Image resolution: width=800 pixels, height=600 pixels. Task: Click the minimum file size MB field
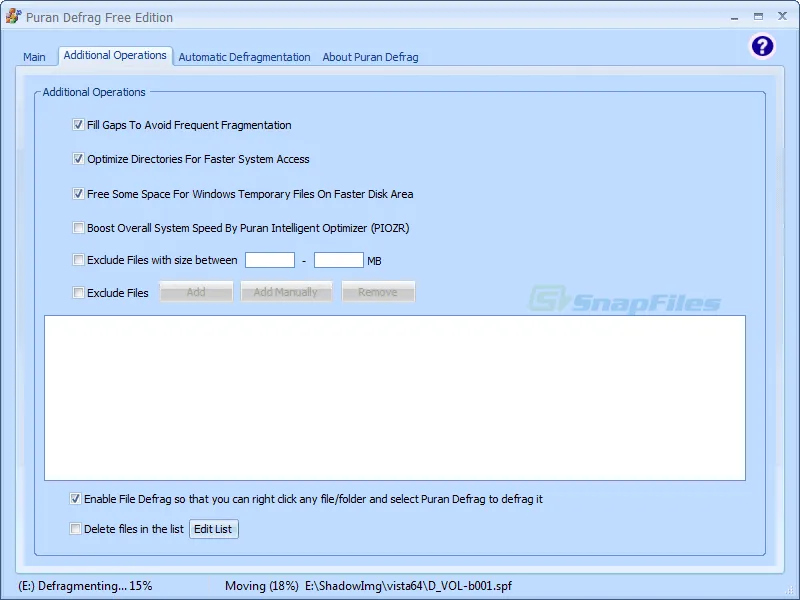tap(270, 260)
